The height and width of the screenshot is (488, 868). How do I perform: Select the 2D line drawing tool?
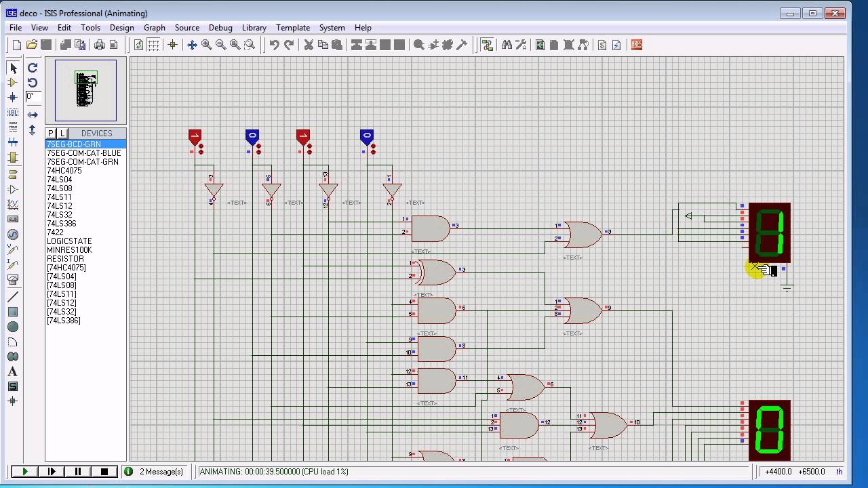(13, 297)
